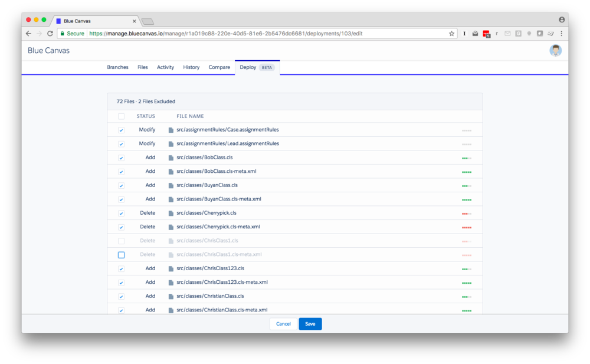The width and height of the screenshot is (590, 364).
Task: Click the green change bar for BuyanClass.cls-meta.xml
Action: point(467,200)
